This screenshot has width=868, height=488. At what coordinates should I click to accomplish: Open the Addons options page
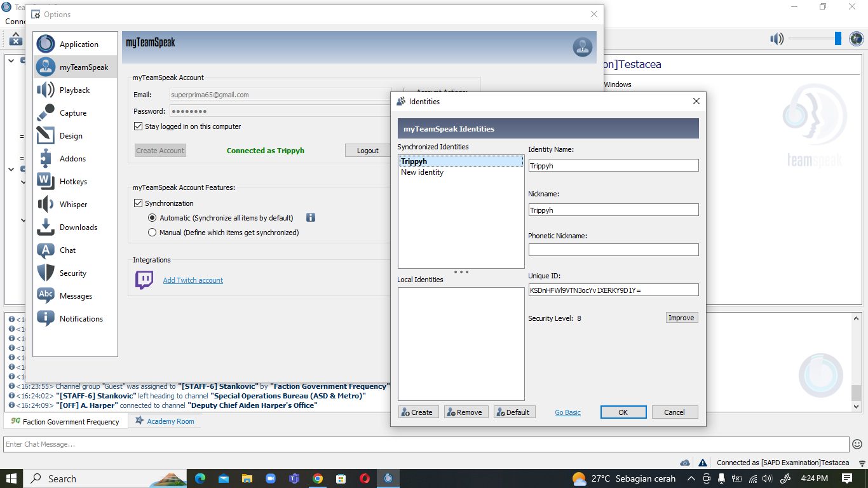(76, 158)
